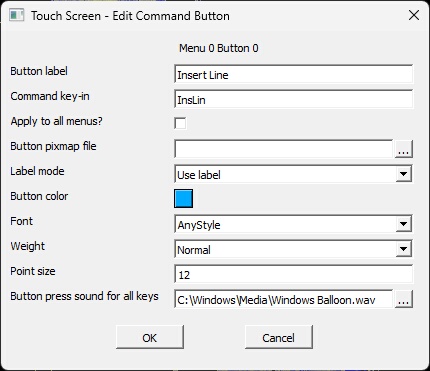Expand the Label mode dropdown arrow
Image resolution: width=430 pixels, height=371 pixels.
pyautogui.click(x=403, y=174)
